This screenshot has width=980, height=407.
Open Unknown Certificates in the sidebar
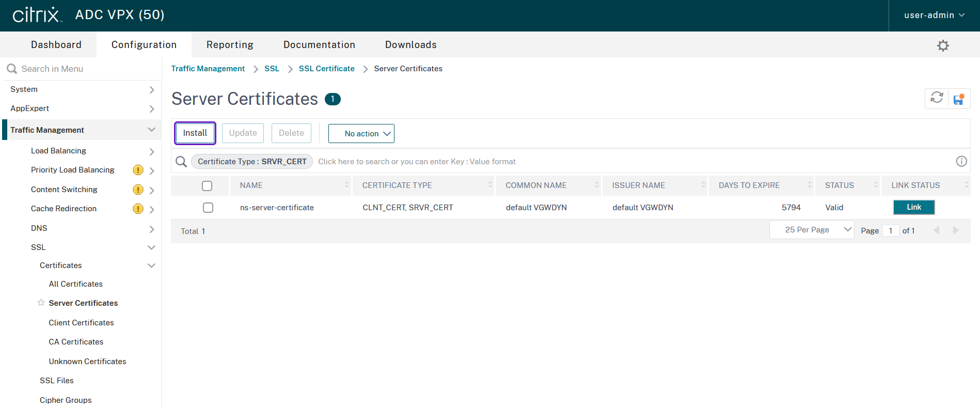[x=88, y=362]
